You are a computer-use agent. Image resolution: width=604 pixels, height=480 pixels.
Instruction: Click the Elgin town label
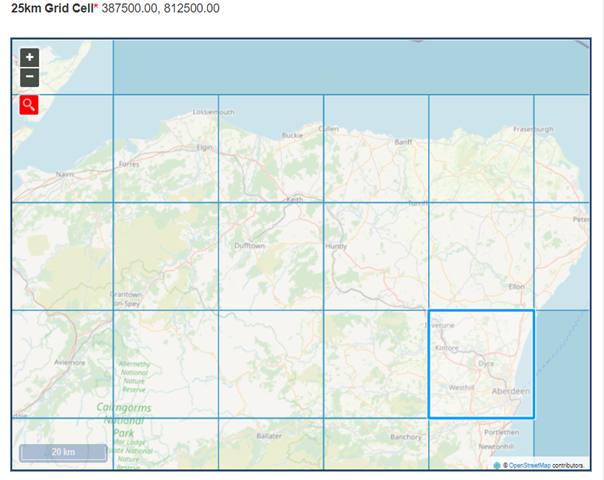tap(204, 147)
